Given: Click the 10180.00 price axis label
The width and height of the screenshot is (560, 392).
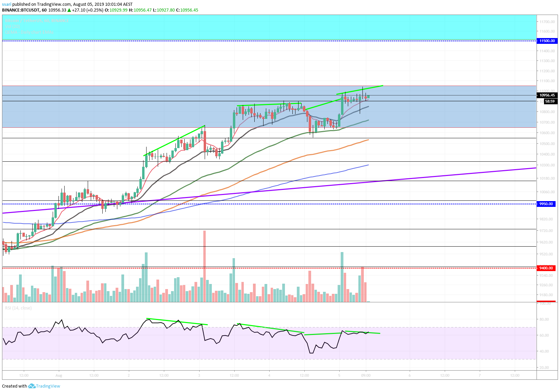Looking at the screenshot, I should click(x=547, y=178).
